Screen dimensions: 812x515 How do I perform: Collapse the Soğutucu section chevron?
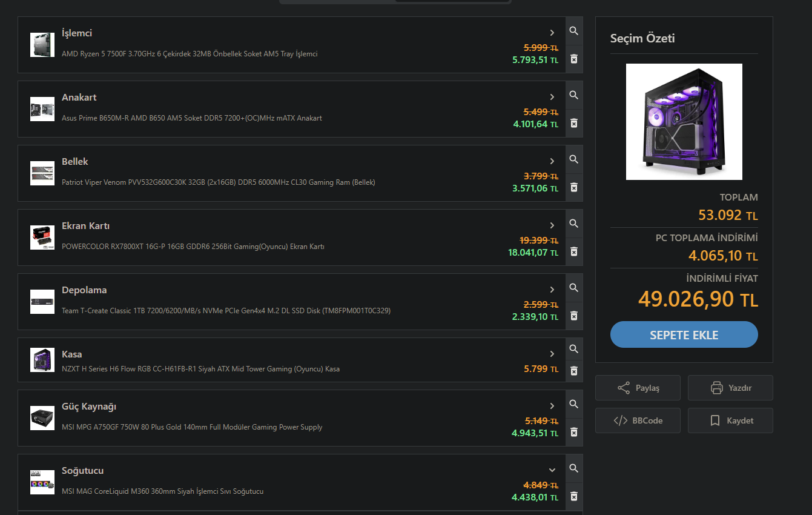coord(552,470)
